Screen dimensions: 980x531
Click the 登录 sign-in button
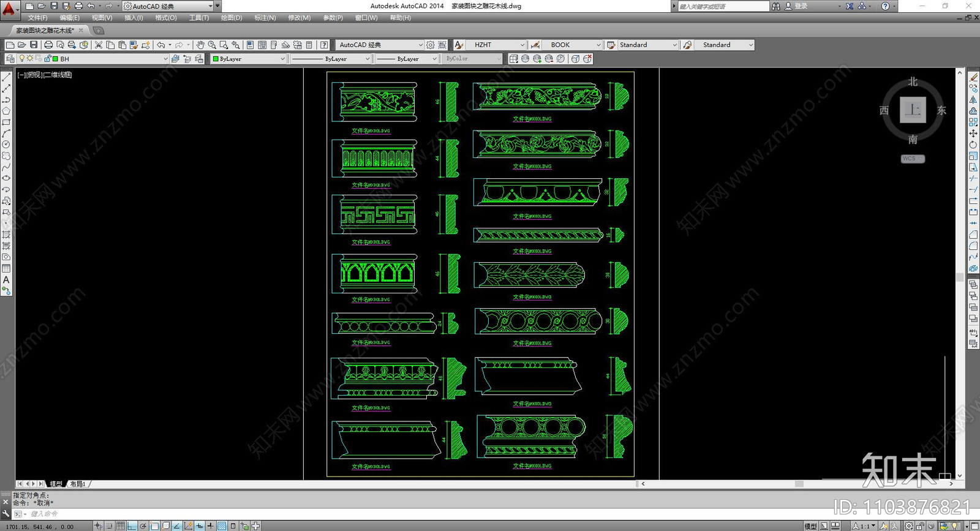click(801, 6)
